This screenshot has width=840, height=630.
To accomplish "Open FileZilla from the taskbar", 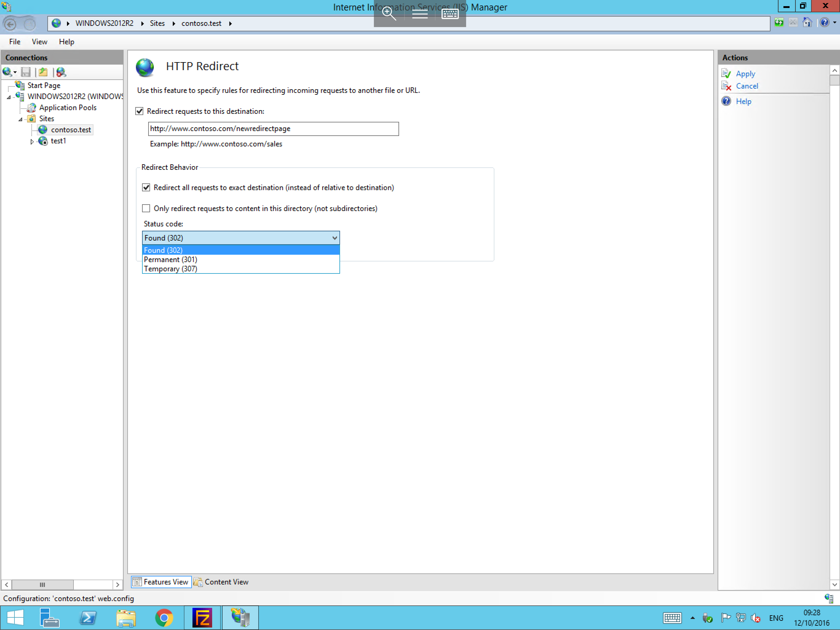I will [x=202, y=617].
